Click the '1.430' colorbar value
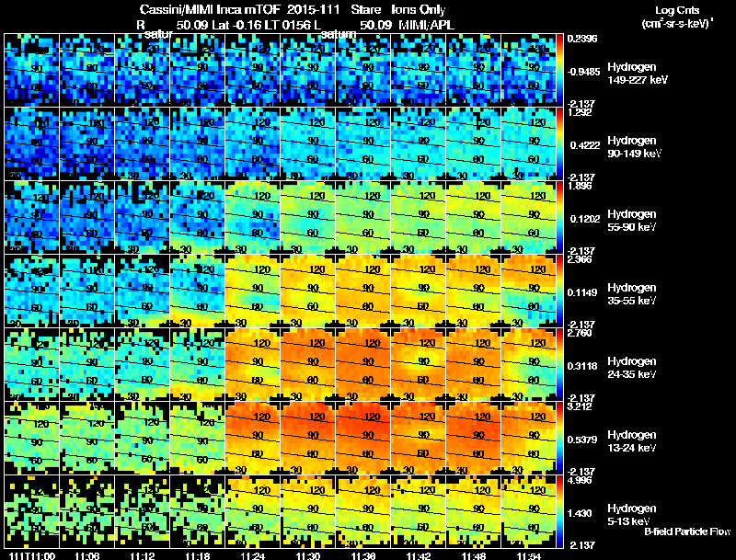Image resolution: width=736 pixels, height=560 pixels. coord(581,514)
